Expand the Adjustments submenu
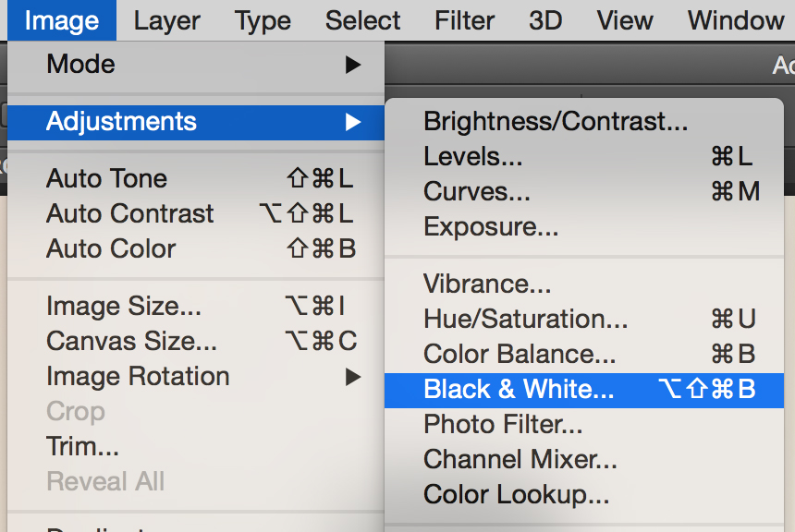 196,122
